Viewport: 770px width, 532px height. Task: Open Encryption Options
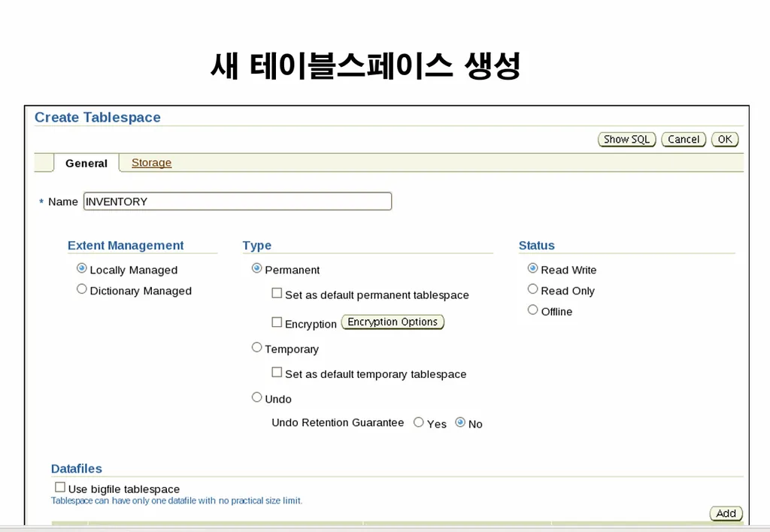(x=393, y=322)
